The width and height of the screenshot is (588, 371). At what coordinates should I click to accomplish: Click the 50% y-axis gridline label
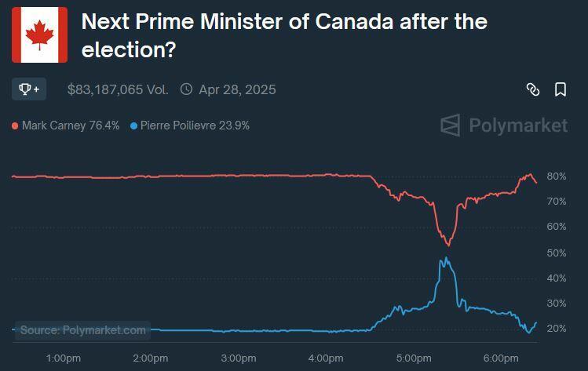pyautogui.click(x=557, y=253)
